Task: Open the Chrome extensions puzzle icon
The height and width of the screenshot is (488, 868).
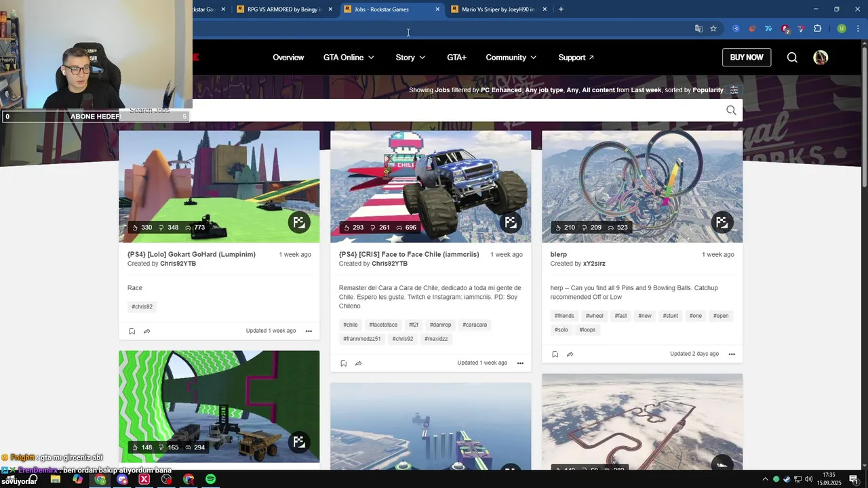Action: (817, 28)
